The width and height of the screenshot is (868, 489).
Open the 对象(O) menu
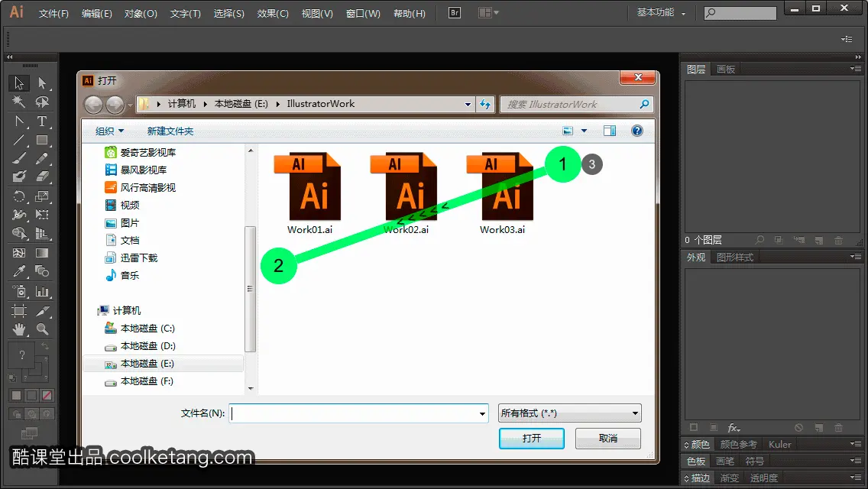(141, 13)
